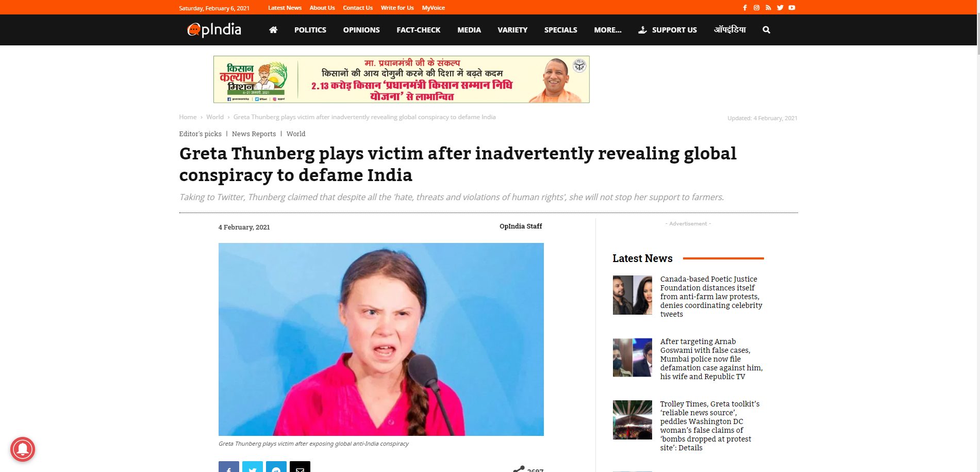Open the search magnifier icon
Image resolution: width=980 pixels, height=472 pixels.
[x=766, y=30]
